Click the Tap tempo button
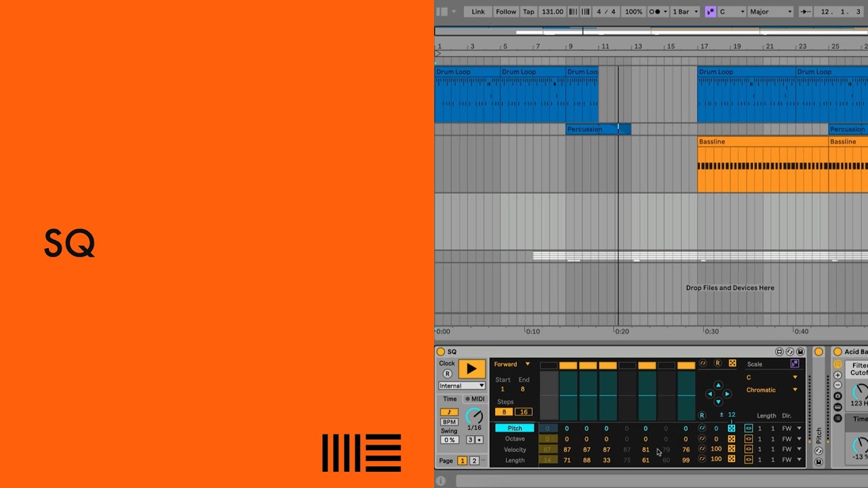The width and height of the screenshot is (868, 488). [528, 12]
